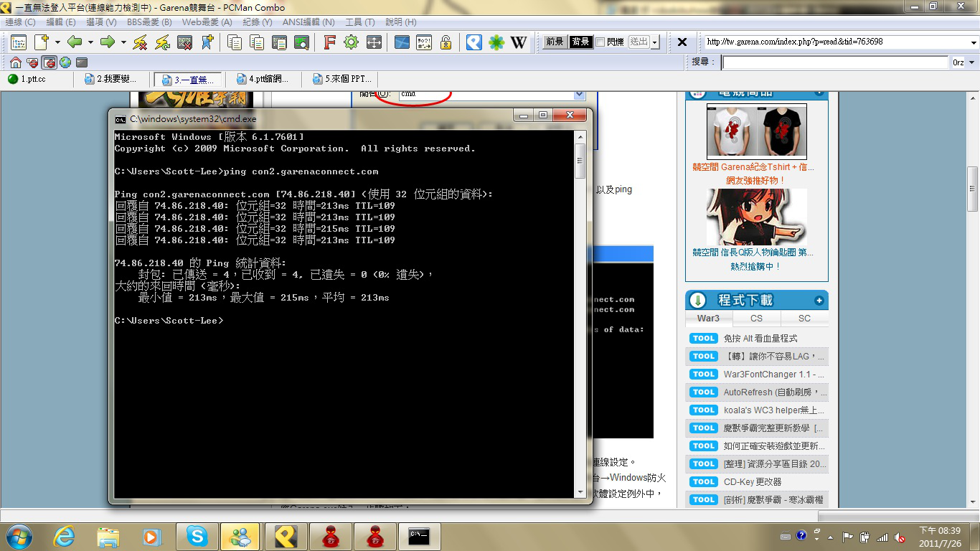Screen dimensions: 980x551
Task: Click the home icon in second toolbar
Action: tap(15, 62)
